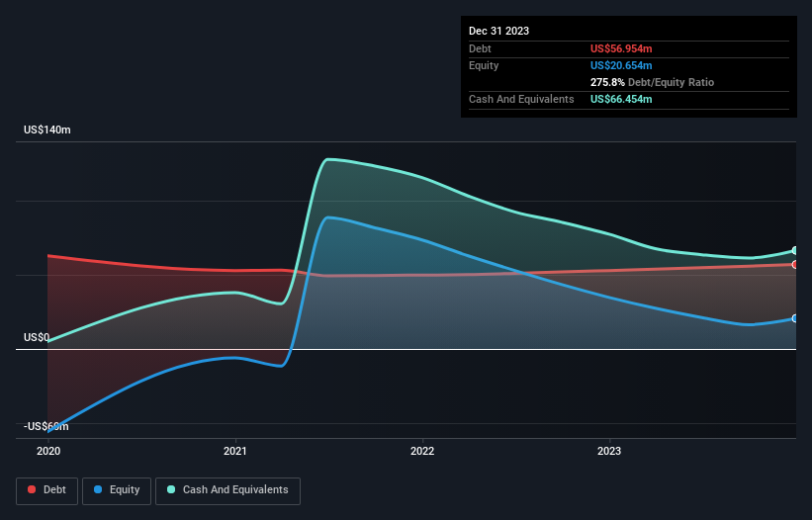This screenshot has height=520, width=812.
Task: Click the red Debt endpoint marker
Action: point(795,264)
